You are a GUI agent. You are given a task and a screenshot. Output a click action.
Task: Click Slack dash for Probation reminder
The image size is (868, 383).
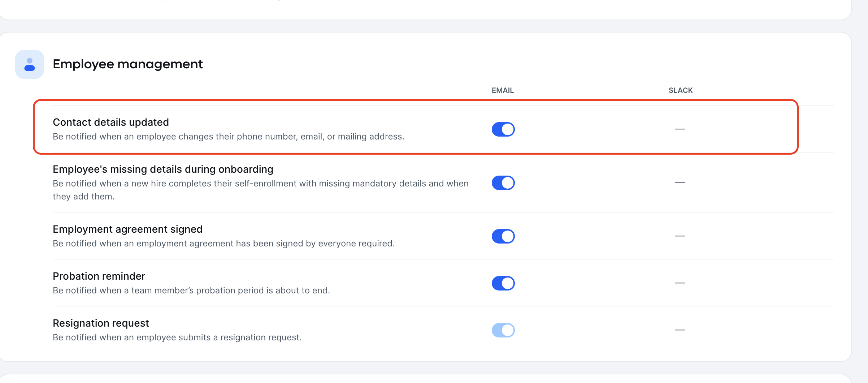[x=680, y=283]
